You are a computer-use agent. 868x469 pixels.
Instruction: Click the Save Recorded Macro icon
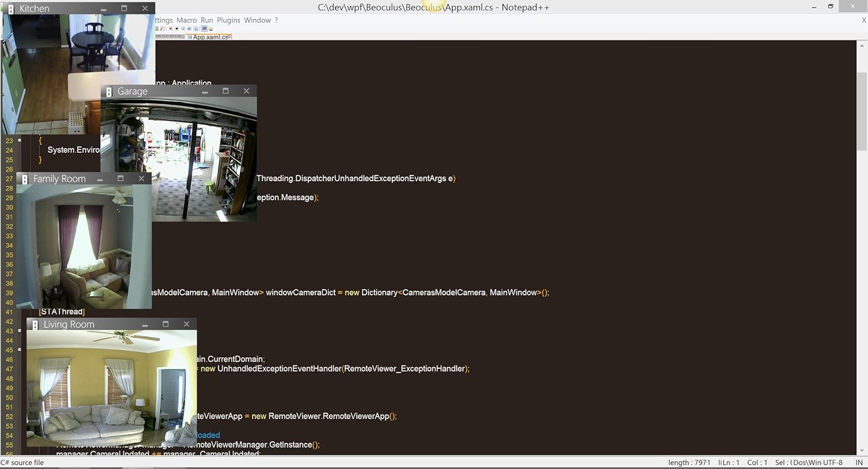[196, 28]
